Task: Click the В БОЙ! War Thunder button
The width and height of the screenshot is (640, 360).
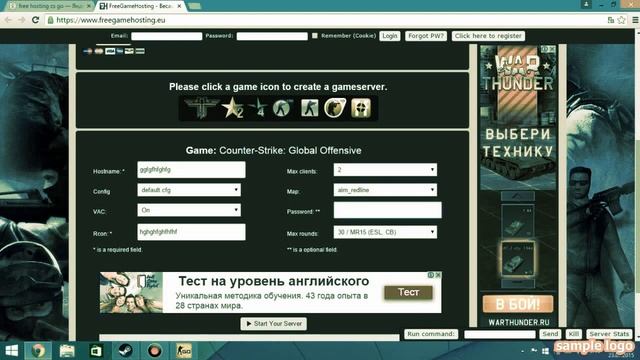Action: click(x=518, y=304)
